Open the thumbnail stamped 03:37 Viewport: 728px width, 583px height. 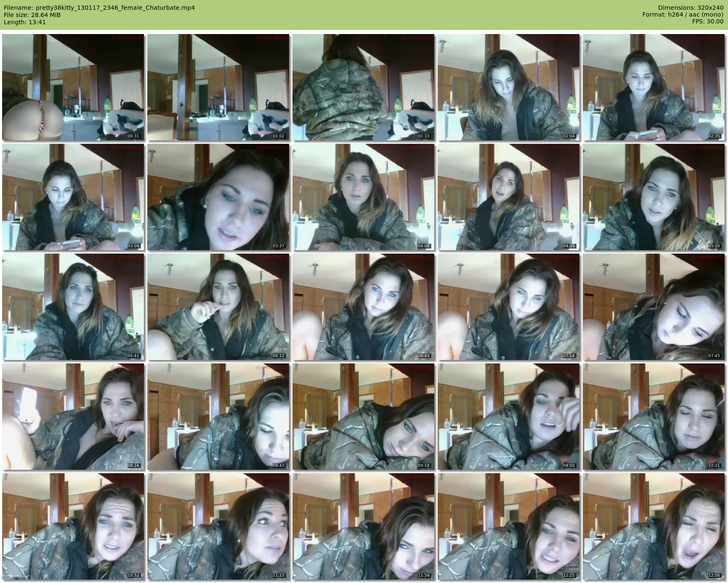point(218,197)
